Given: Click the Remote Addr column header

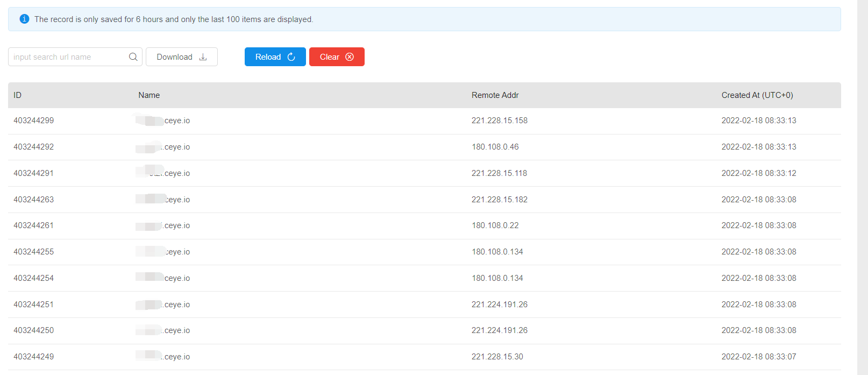Looking at the screenshot, I should point(495,95).
